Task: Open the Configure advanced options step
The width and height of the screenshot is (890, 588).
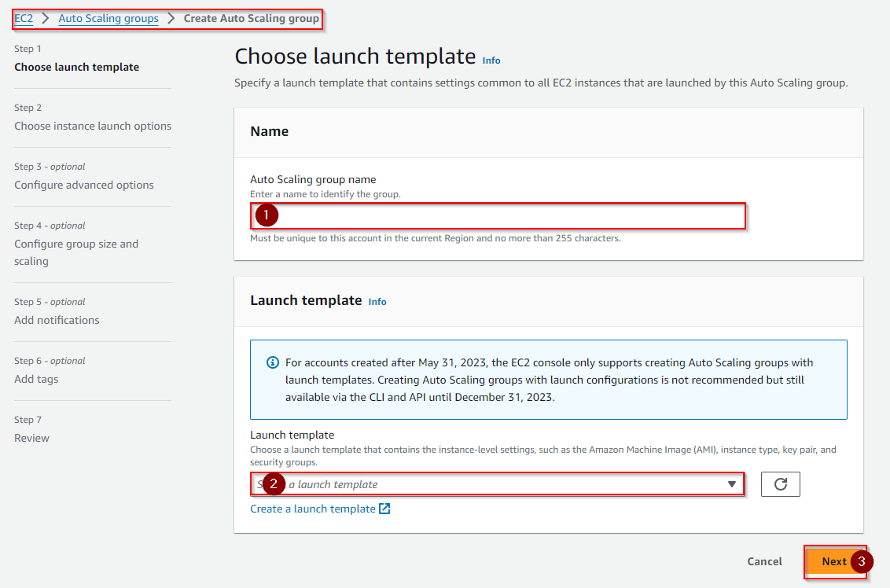Action: coord(84,185)
